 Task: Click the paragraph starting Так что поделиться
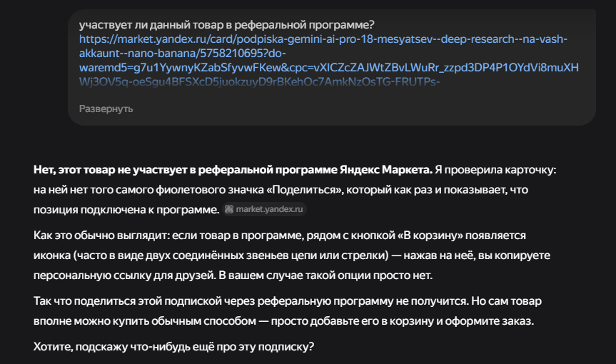tap(287, 311)
